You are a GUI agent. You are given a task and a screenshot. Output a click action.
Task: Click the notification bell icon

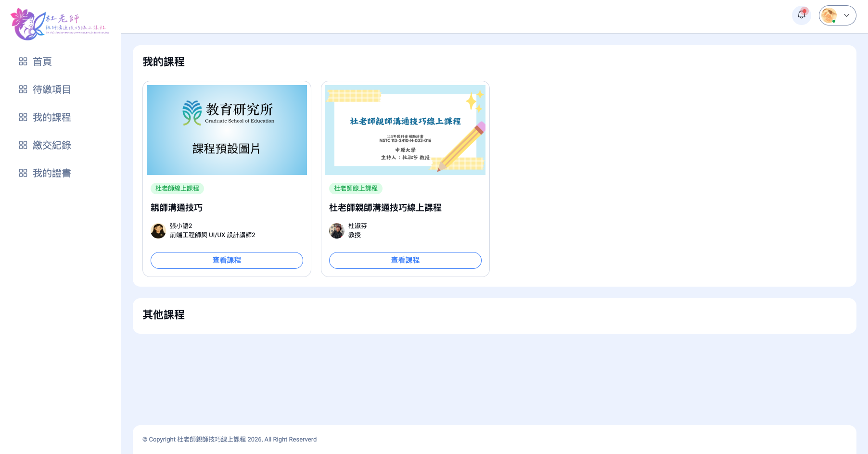coord(801,15)
